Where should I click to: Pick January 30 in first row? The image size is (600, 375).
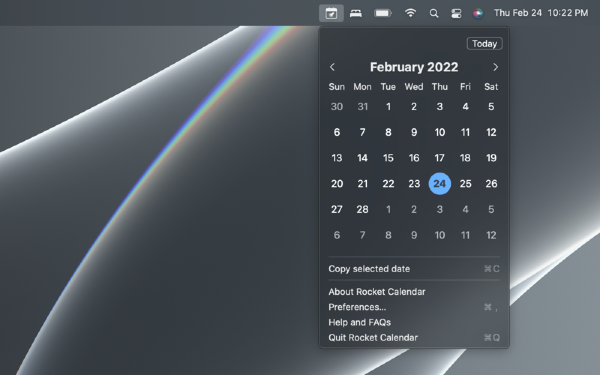click(x=337, y=106)
